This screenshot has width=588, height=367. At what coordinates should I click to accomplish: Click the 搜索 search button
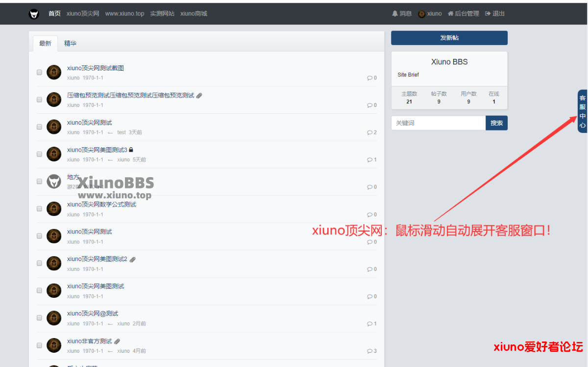pyautogui.click(x=496, y=123)
